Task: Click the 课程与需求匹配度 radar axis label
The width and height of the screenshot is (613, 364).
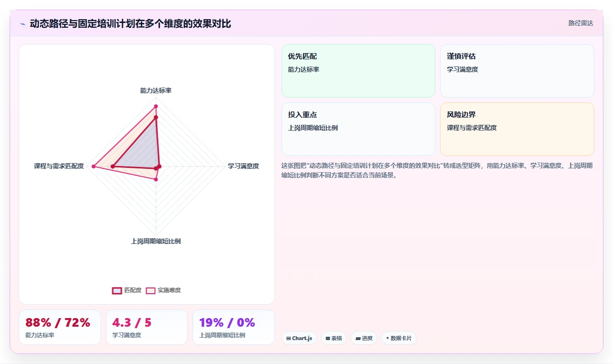Action: point(59,166)
